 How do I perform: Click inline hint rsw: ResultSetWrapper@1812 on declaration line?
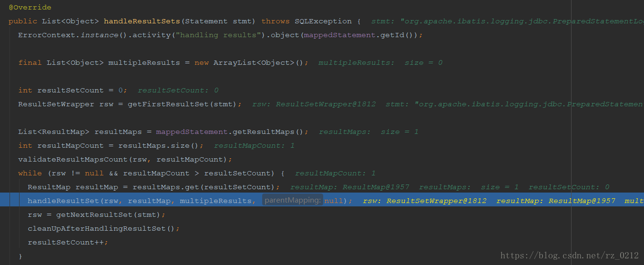pyautogui.click(x=314, y=104)
